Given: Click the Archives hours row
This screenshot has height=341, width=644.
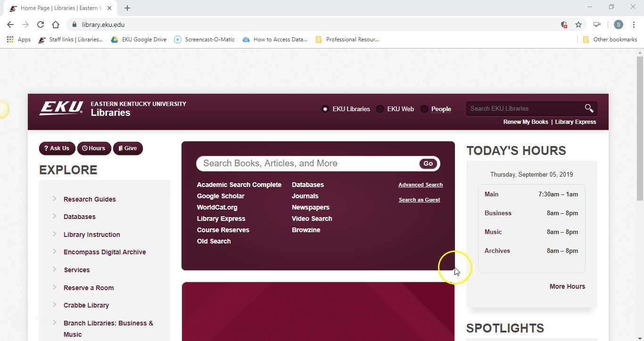Looking at the screenshot, I should click(x=531, y=251).
